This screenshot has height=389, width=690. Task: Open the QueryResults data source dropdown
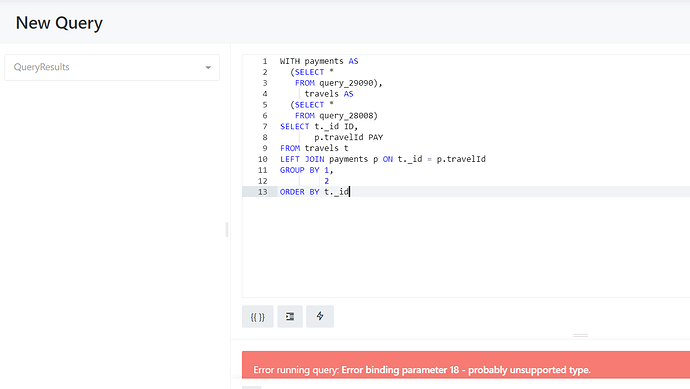coord(112,67)
